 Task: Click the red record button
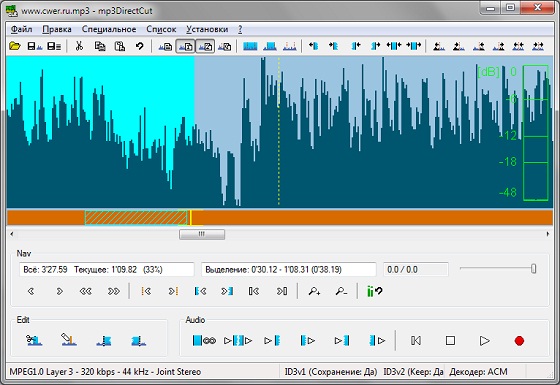pos(519,341)
